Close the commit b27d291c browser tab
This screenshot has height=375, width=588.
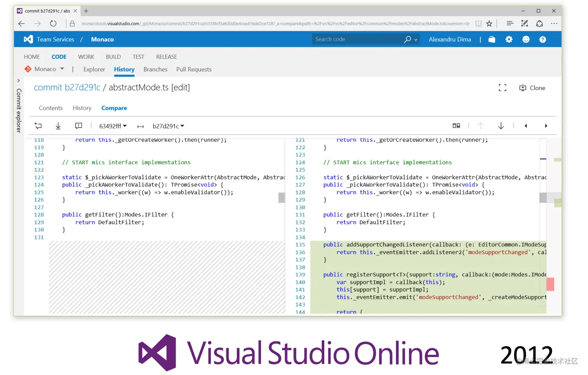tap(75, 11)
